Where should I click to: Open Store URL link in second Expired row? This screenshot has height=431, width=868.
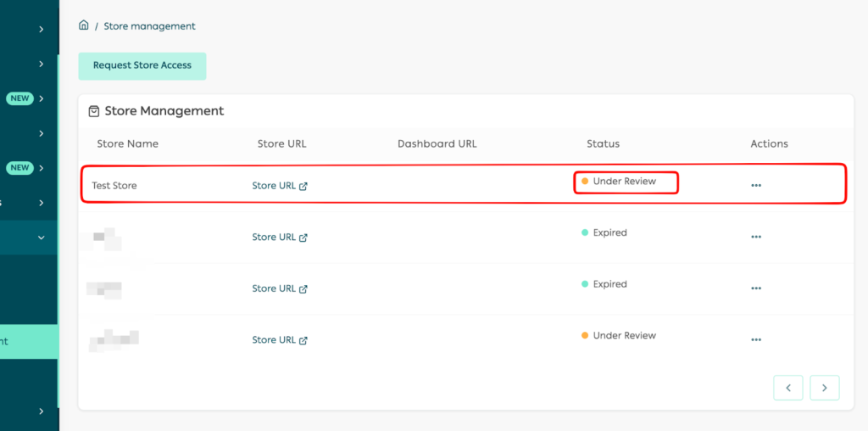pos(274,288)
